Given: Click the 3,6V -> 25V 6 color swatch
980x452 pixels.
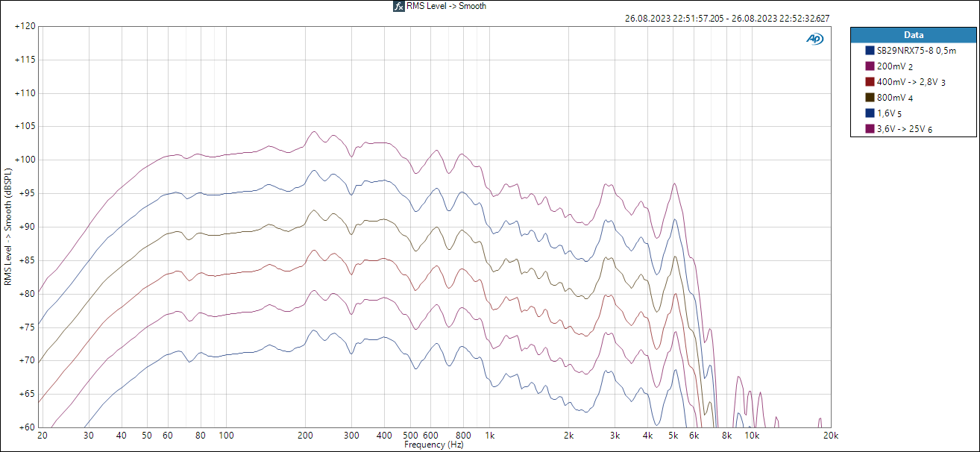Looking at the screenshot, I should 870,129.
